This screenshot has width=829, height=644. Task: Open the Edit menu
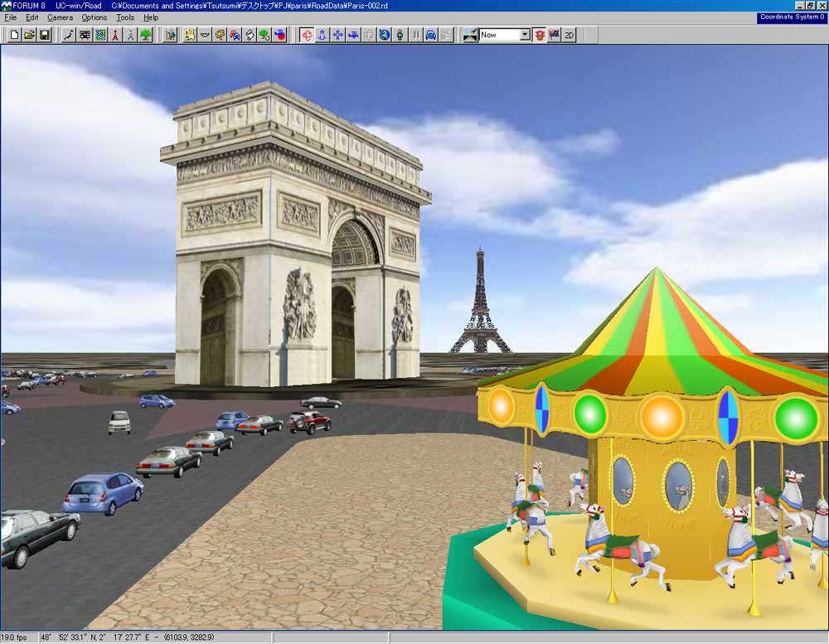32,17
